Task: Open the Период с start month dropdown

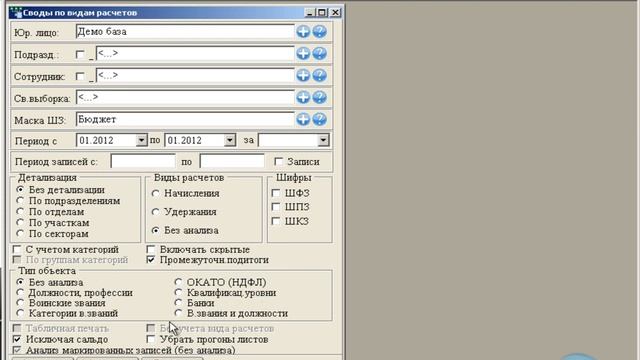Action: point(141,140)
